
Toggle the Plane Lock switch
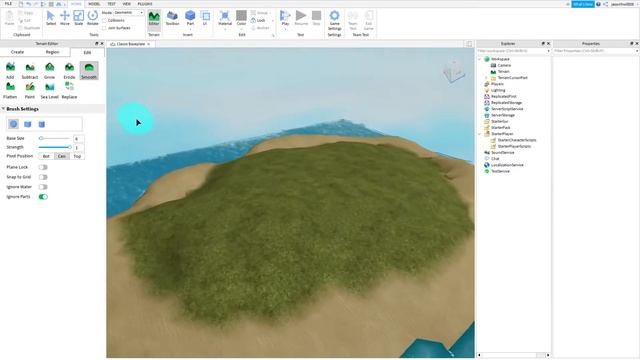(x=43, y=167)
